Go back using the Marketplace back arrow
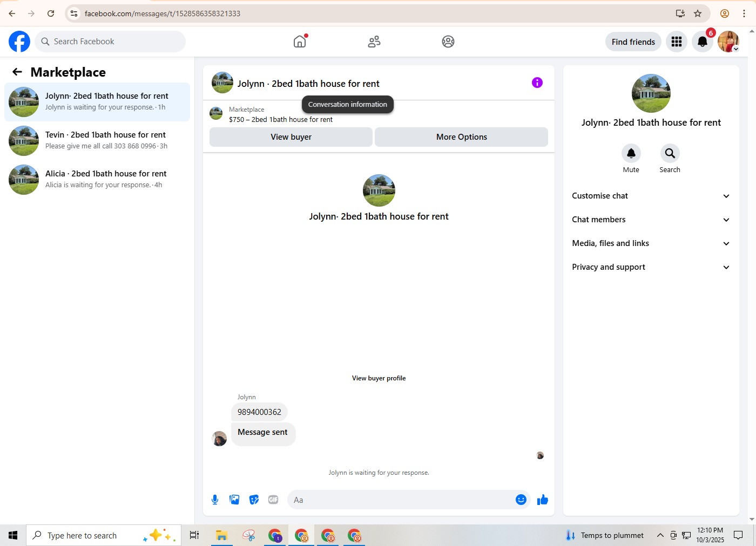The height and width of the screenshot is (546, 756). coord(17,72)
